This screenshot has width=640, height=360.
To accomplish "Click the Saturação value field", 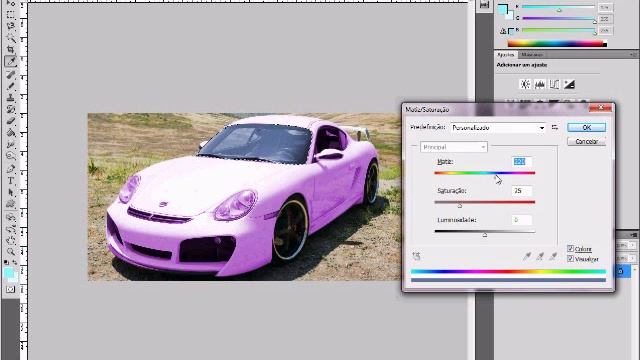I will (522, 191).
